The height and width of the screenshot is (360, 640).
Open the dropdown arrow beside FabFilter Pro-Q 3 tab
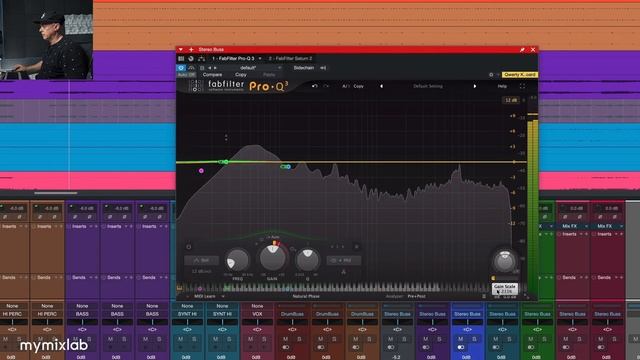[260, 58]
